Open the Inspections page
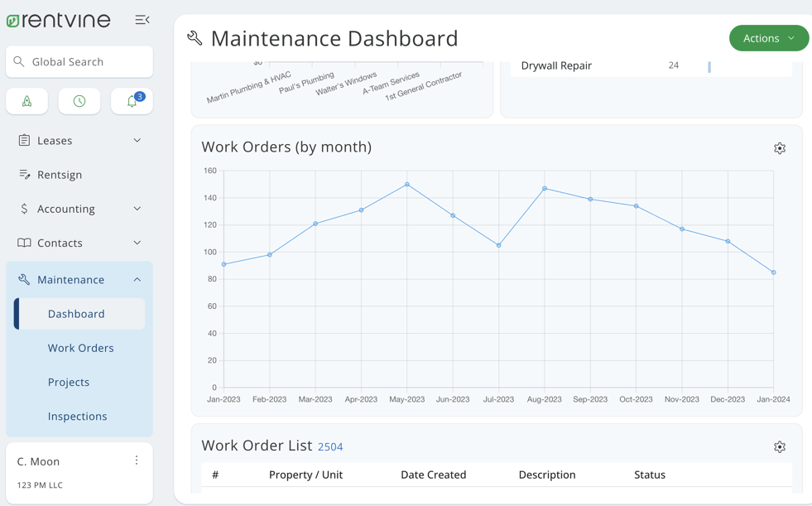 tap(75, 416)
